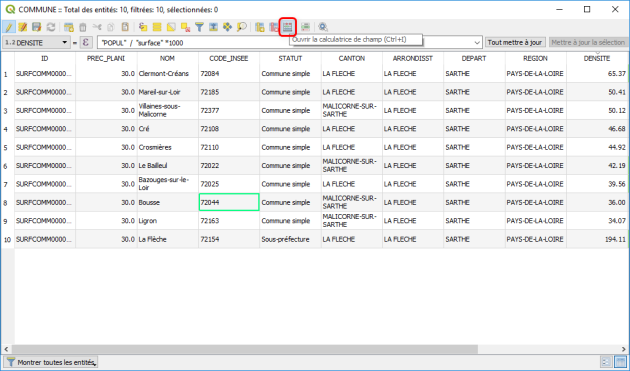The image size is (630, 371).
Task: Open conditional formatting rules
Action: click(305, 27)
